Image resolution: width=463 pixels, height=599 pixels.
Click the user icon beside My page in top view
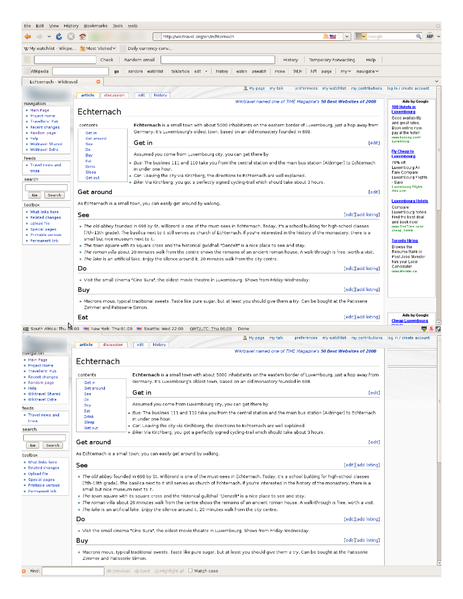pyautogui.click(x=245, y=88)
